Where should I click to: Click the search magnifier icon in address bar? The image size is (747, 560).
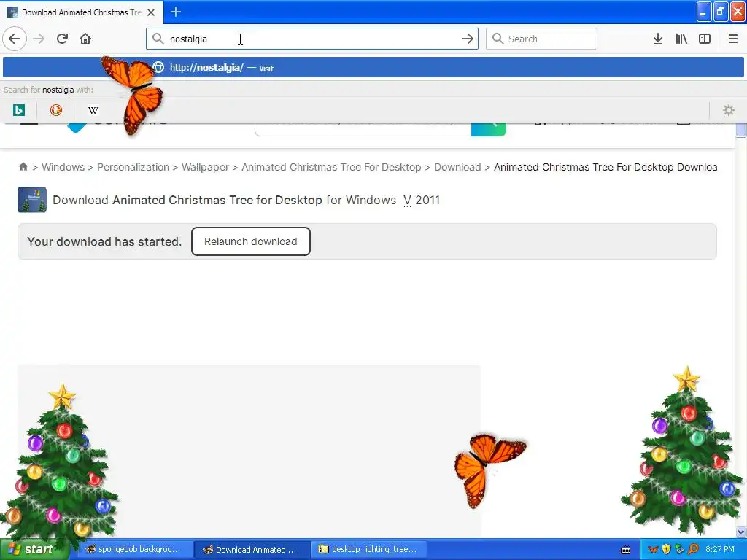click(158, 39)
